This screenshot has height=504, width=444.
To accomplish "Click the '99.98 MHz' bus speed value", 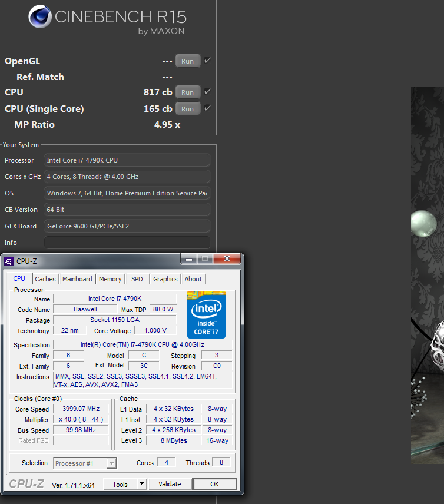I will pyautogui.click(x=81, y=430).
